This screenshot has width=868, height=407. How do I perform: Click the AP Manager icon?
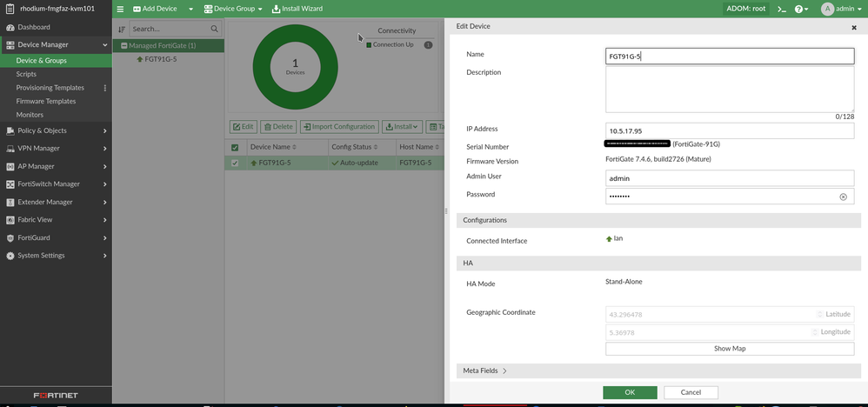coord(10,166)
